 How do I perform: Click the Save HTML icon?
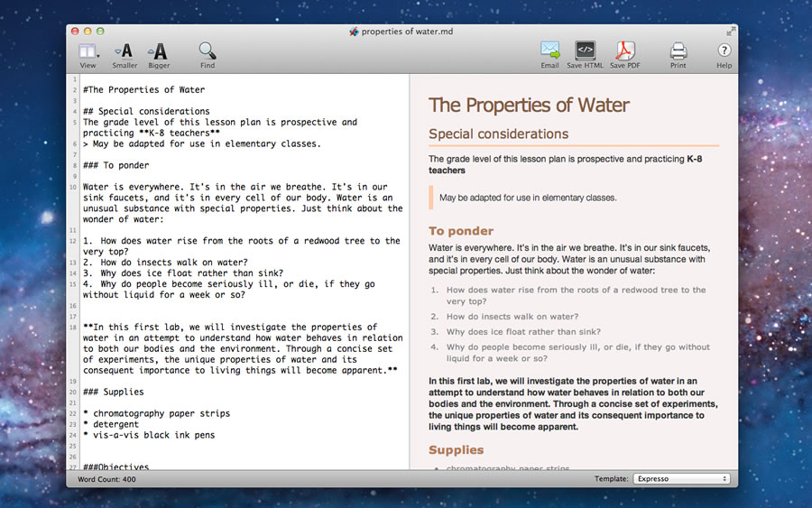coord(585,51)
